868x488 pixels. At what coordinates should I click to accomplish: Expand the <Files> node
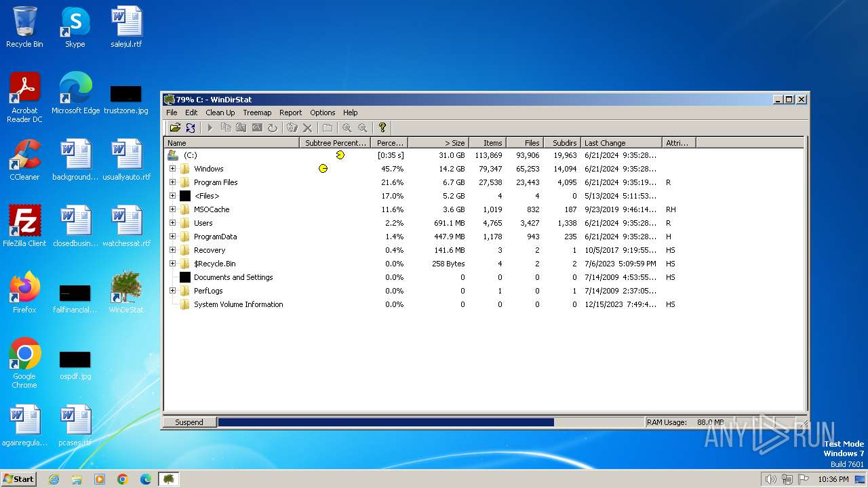pos(172,196)
